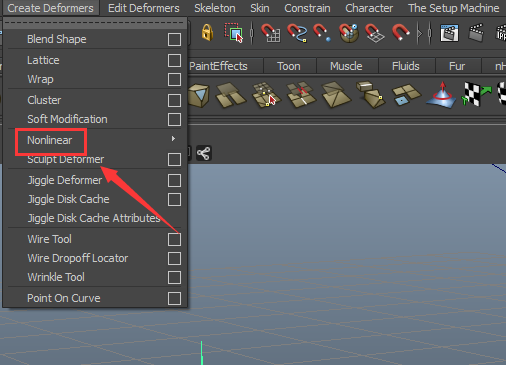Choose Jiggle Deformer entry

[65, 180]
